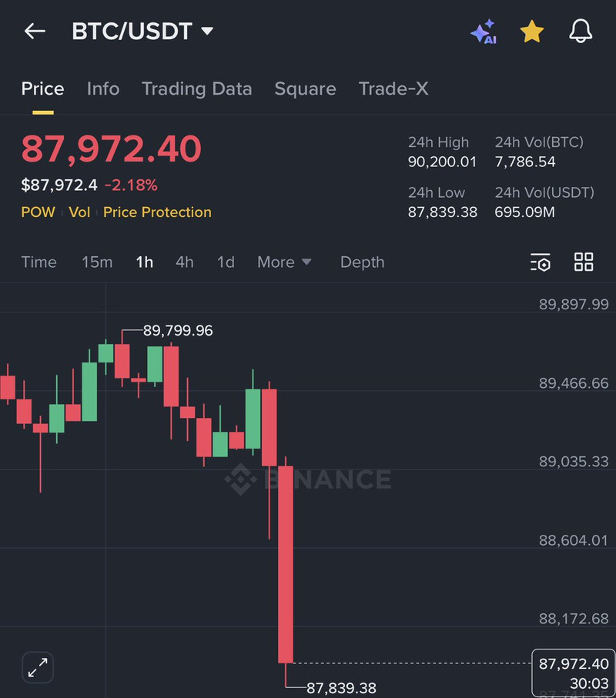Select the 1d chart interval
The image size is (616, 698).
[226, 262]
